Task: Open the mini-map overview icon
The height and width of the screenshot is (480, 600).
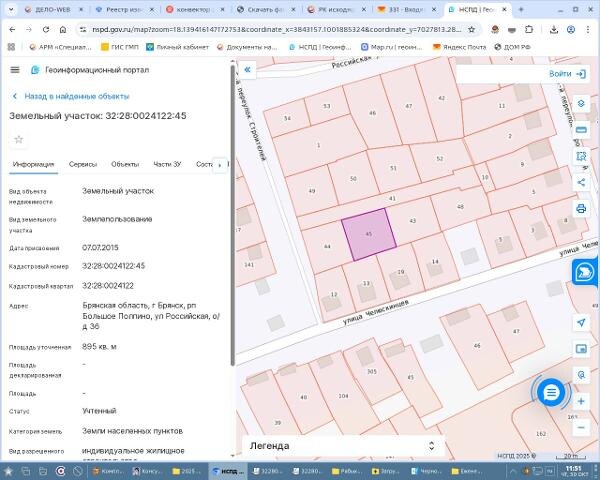Action: (x=581, y=349)
